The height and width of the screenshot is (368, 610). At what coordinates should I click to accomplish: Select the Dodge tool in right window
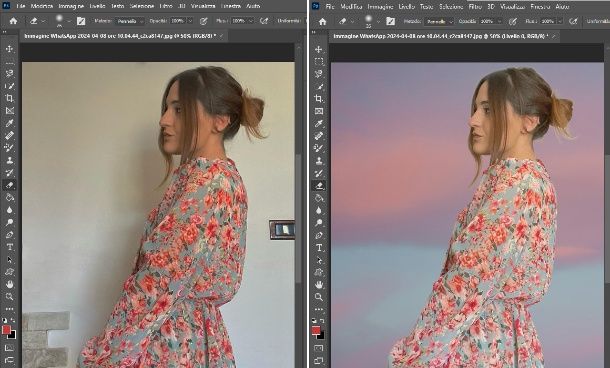click(x=319, y=223)
